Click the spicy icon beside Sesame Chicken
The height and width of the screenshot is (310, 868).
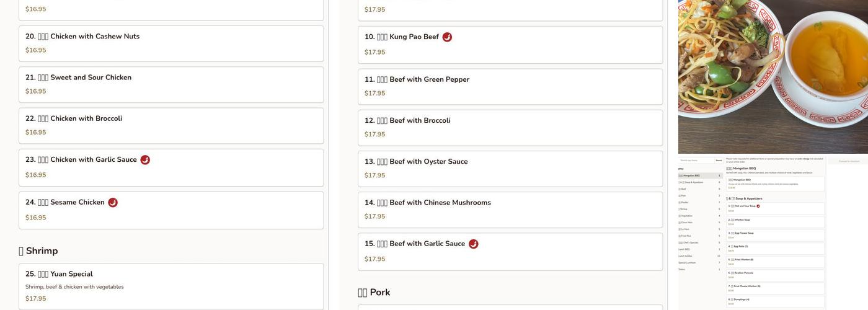point(113,203)
